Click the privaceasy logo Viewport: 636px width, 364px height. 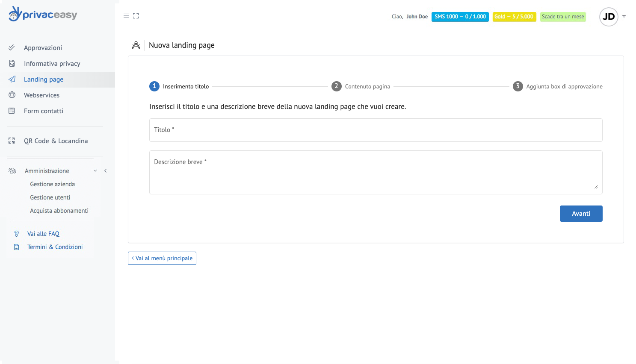point(43,14)
